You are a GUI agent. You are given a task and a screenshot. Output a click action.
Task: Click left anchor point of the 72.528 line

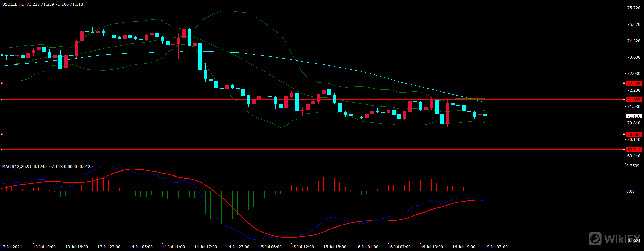(2, 83)
